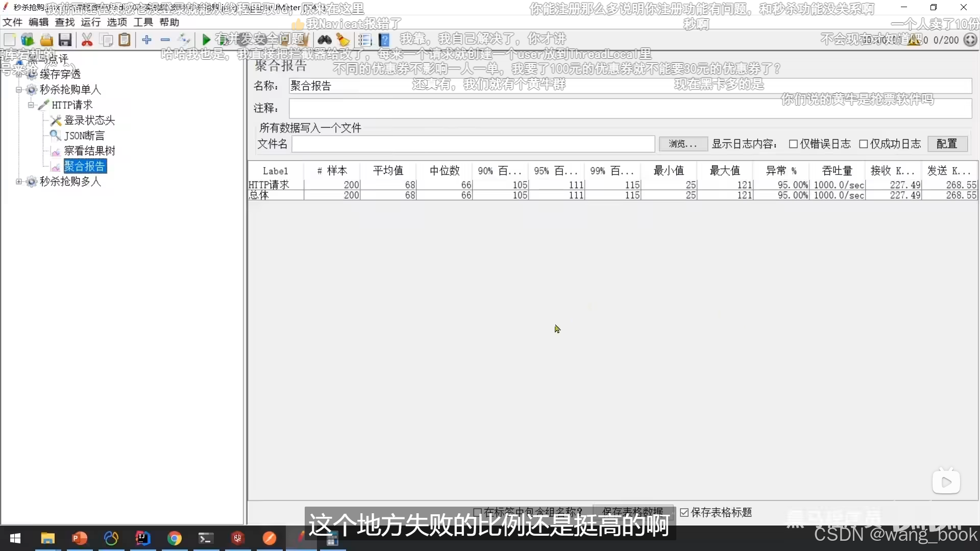
Task: Select the JSON断言 assertion node
Action: [84, 136]
